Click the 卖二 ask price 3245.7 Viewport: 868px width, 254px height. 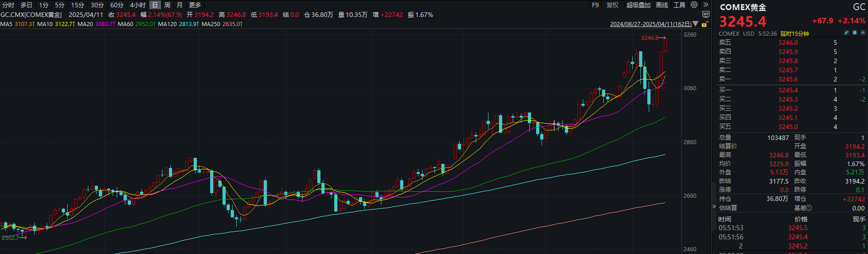788,70
